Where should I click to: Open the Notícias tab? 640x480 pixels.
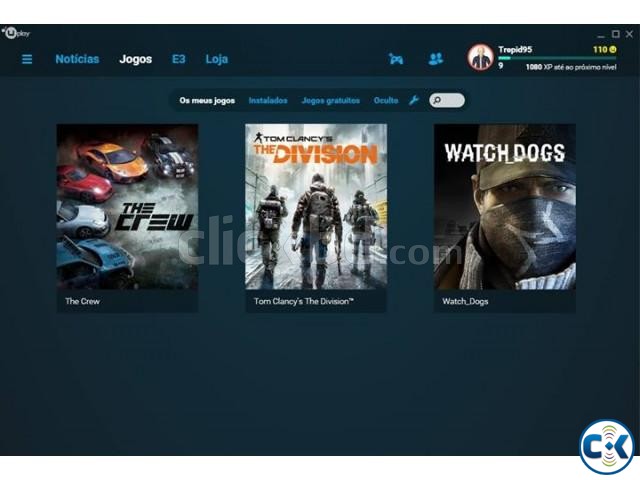[77, 59]
